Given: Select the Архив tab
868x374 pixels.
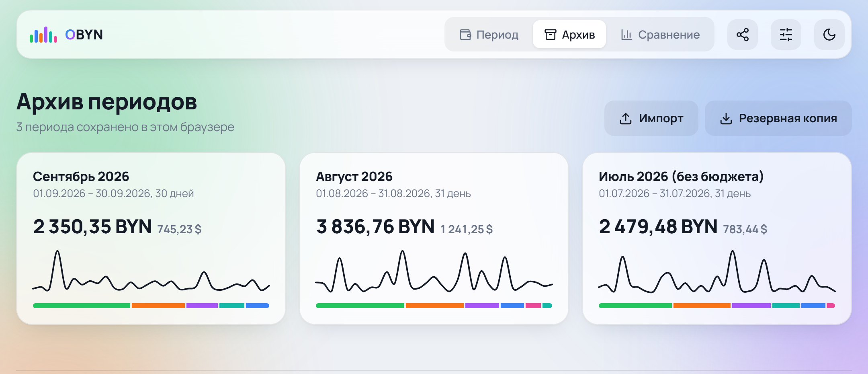Looking at the screenshot, I should coord(569,35).
